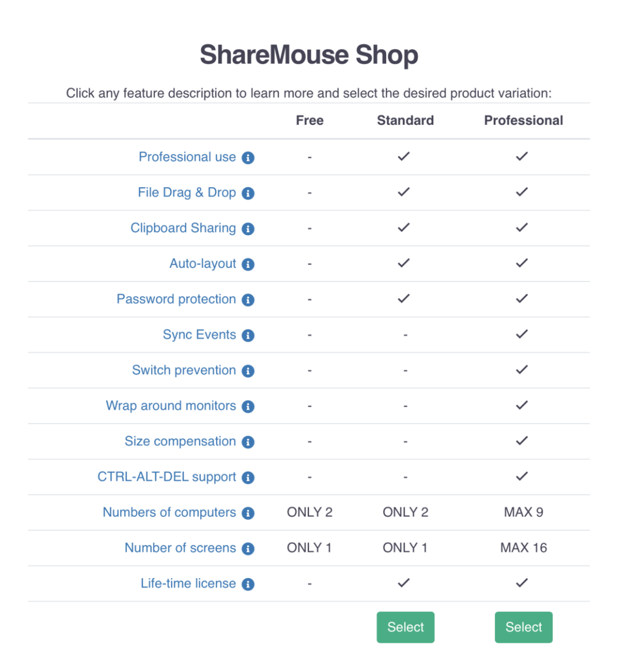Click info icon beside Password protection
Viewport: 618px width, 672px height.
[x=248, y=300]
